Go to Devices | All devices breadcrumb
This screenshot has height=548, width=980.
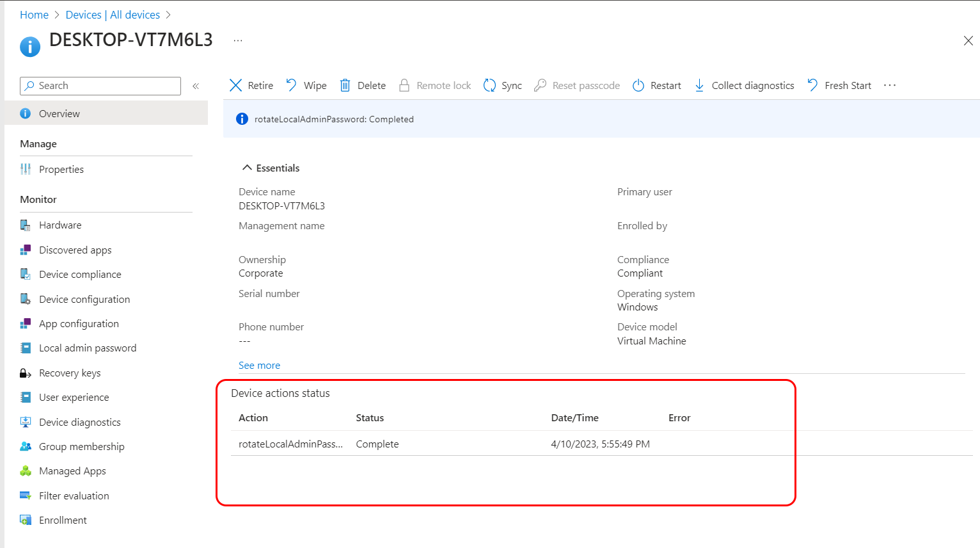pos(113,15)
